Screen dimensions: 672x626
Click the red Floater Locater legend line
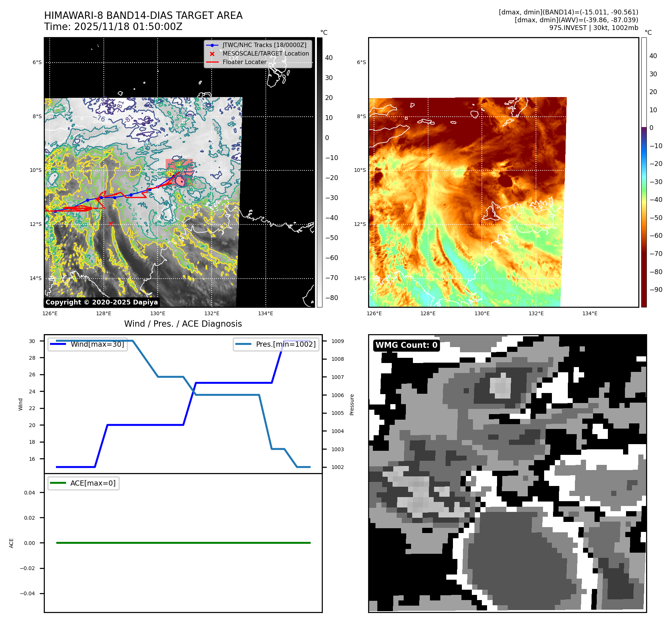[x=212, y=62]
